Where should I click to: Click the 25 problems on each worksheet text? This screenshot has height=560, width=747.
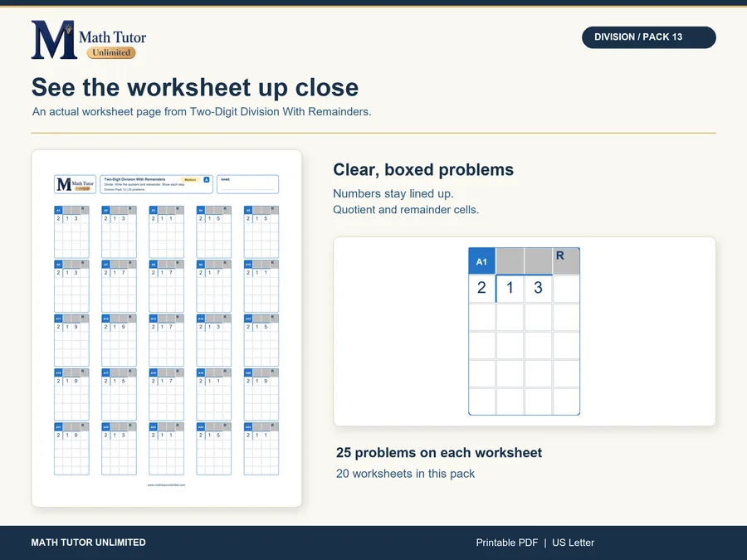[x=439, y=452]
